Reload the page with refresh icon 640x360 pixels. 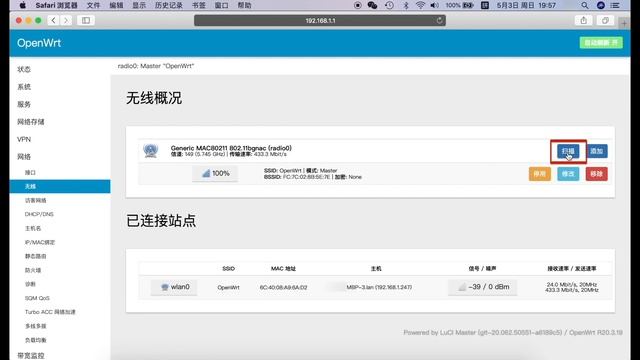click(439, 20)
